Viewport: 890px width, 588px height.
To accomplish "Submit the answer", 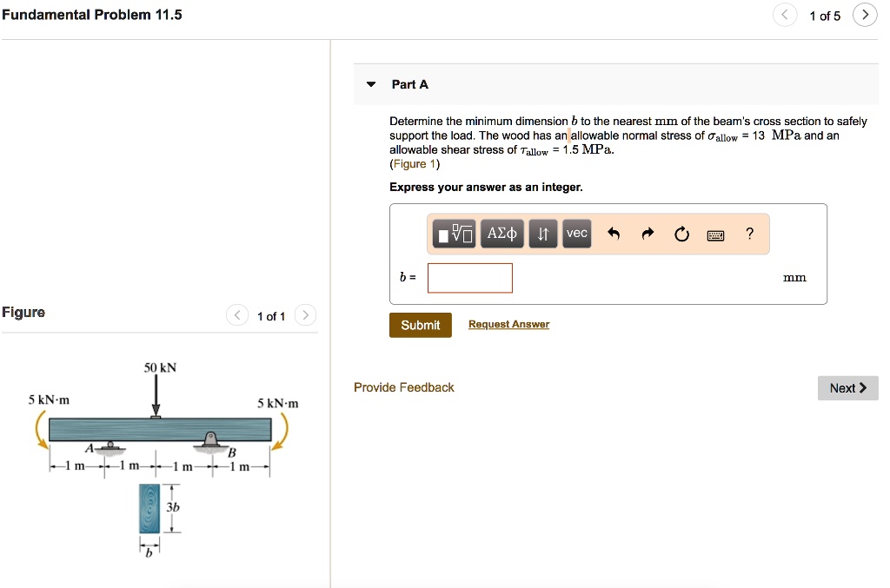I will [420, 324].
